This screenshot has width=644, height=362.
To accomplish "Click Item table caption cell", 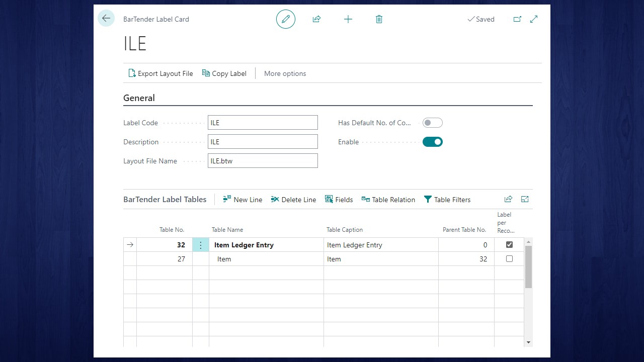I will click(x=381, y=259).
